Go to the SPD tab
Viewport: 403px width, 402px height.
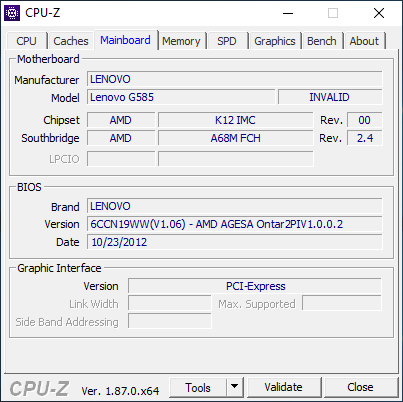(227, 41)
